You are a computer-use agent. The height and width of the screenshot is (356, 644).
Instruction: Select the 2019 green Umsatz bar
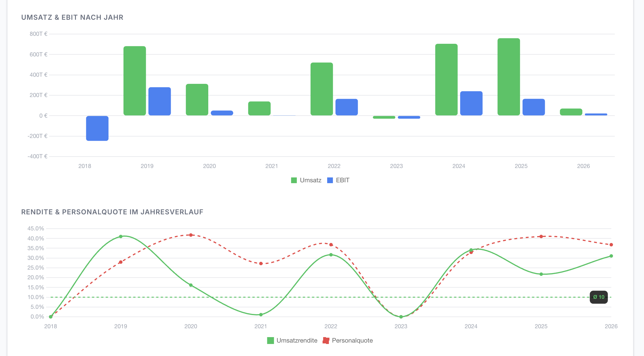(135, 81)
